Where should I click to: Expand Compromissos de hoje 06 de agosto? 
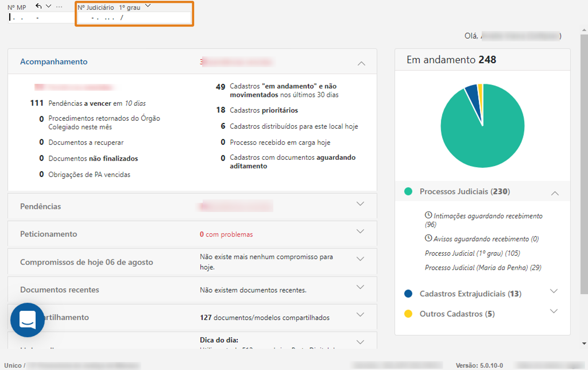tap(360, 259)
